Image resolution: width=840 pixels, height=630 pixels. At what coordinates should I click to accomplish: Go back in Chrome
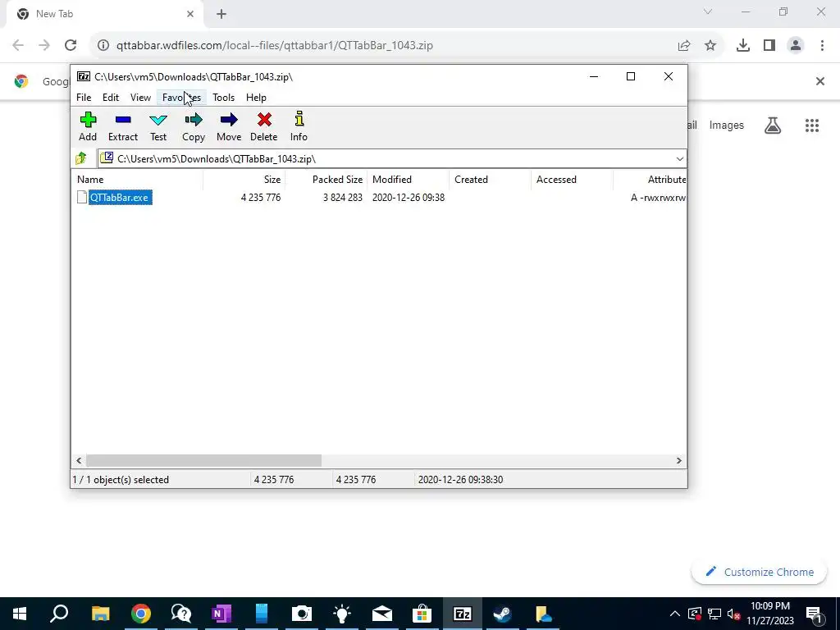click(x=18, y=46)
